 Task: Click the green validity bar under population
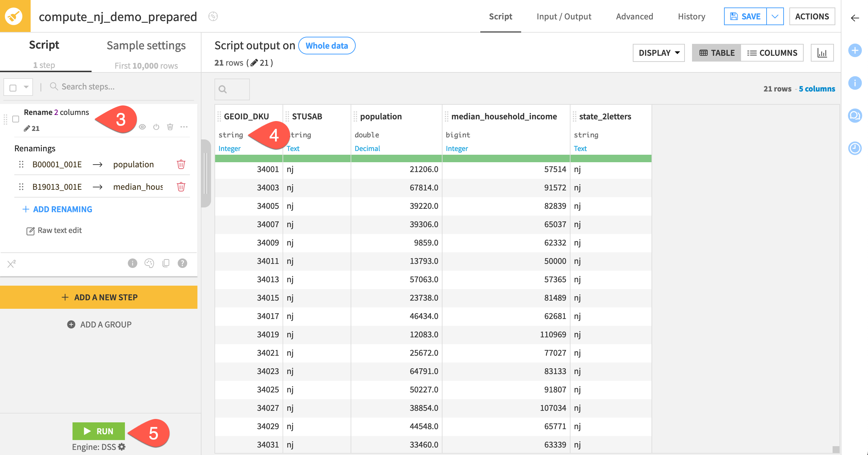pos(397,158)
